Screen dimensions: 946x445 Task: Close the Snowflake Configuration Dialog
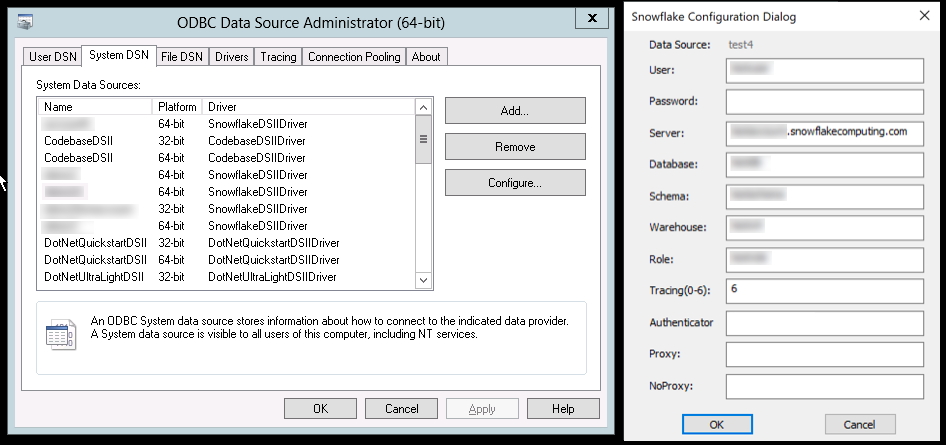point(924,16)
